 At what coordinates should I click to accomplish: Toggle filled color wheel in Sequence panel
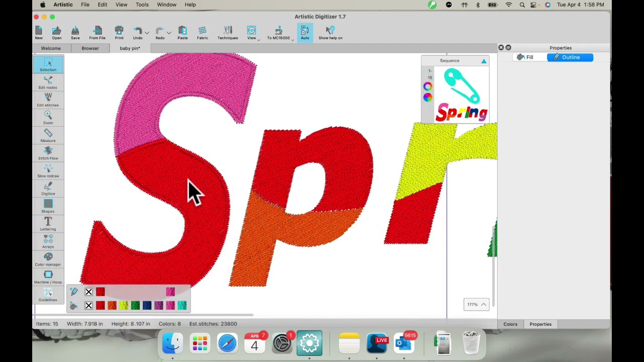[428, 98]
